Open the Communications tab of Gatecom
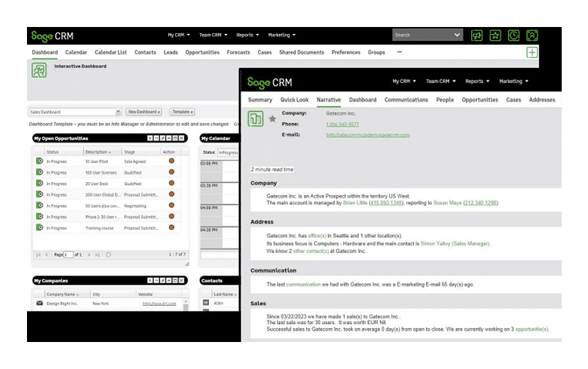588x369 pixels. pyautogui.click(x=406, y=100)
